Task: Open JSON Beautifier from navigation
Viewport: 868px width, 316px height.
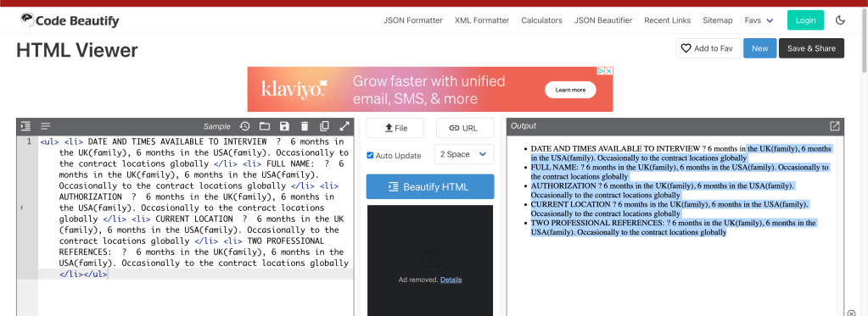Action: (x=602, y=20)
